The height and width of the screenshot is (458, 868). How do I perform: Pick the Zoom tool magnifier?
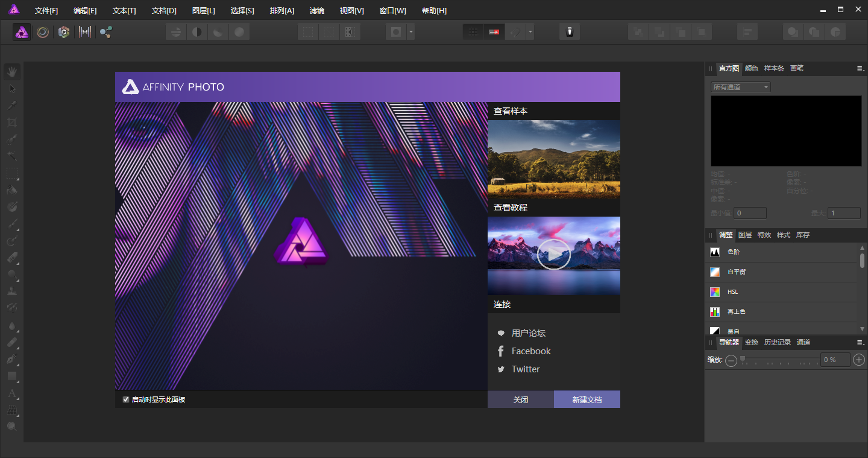12,427
